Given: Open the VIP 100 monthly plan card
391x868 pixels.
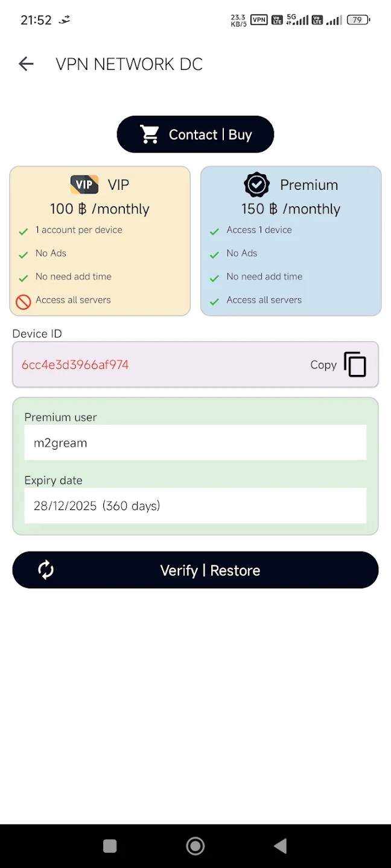Looking at the screenshot, I should (100, 241).
